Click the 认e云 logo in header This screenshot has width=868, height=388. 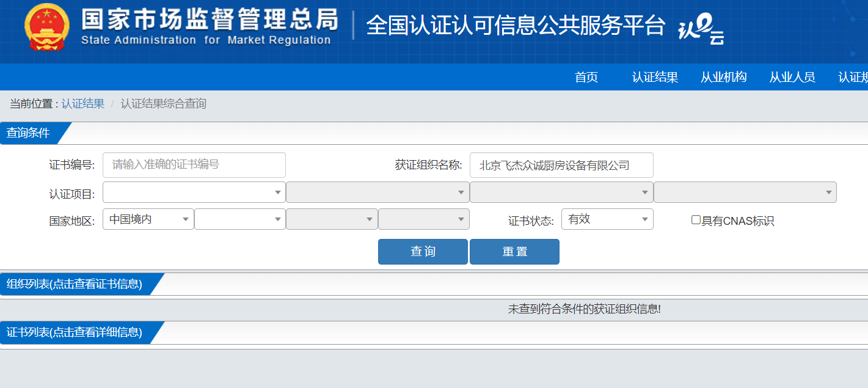pyautogui.click(x=701, y=29)
